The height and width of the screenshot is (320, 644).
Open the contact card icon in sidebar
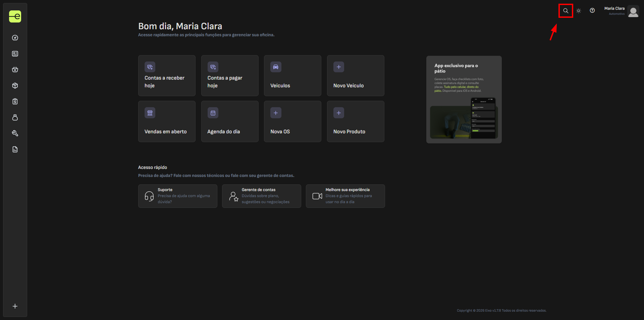[15, 54]
